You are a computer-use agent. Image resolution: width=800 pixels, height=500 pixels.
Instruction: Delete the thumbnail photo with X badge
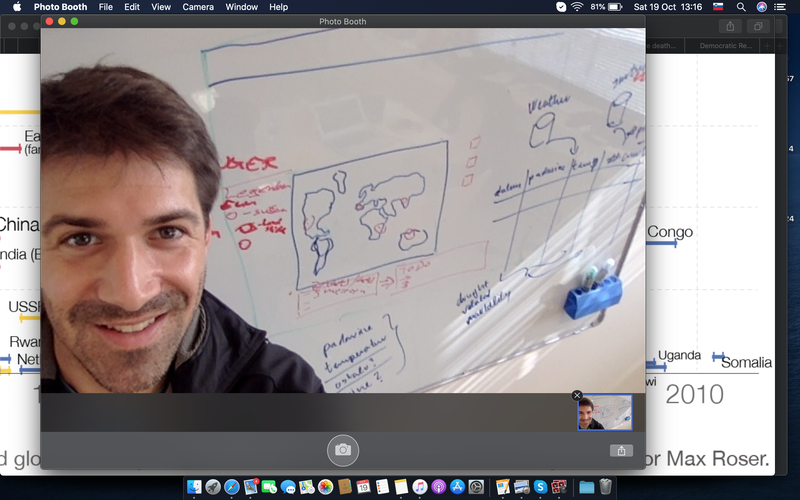[x=577, y=395]
